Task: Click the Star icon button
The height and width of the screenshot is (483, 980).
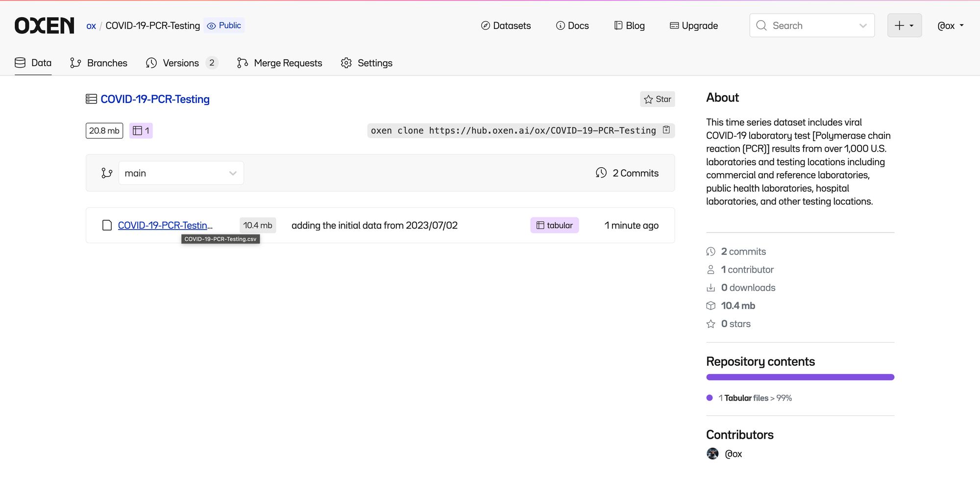Action: click(658, 99)
